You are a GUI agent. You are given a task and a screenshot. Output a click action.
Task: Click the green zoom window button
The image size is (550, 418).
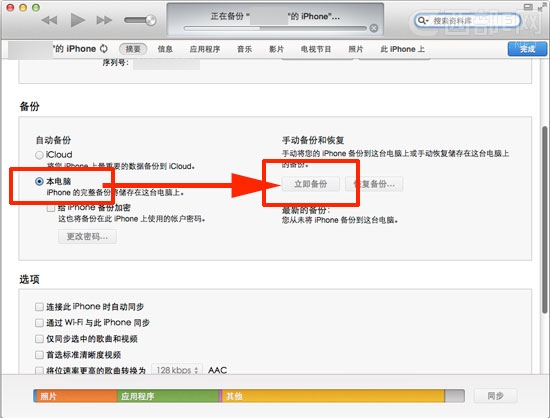(x=36, y=7)
